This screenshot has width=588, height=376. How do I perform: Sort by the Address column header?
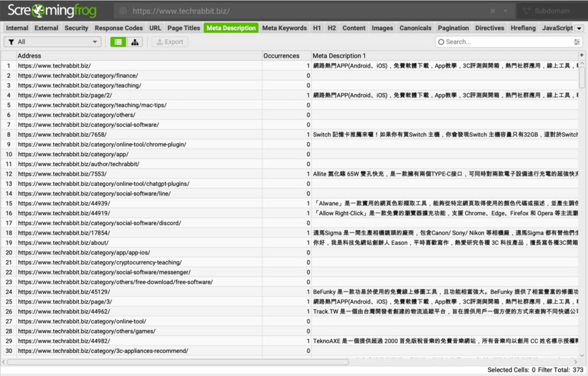click(x=139, y=56)
